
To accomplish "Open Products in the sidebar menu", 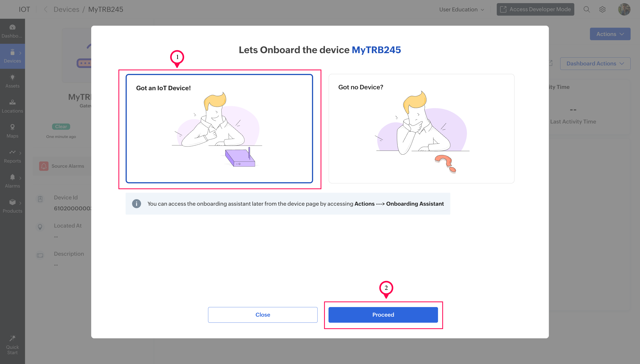I will (12, 206).
